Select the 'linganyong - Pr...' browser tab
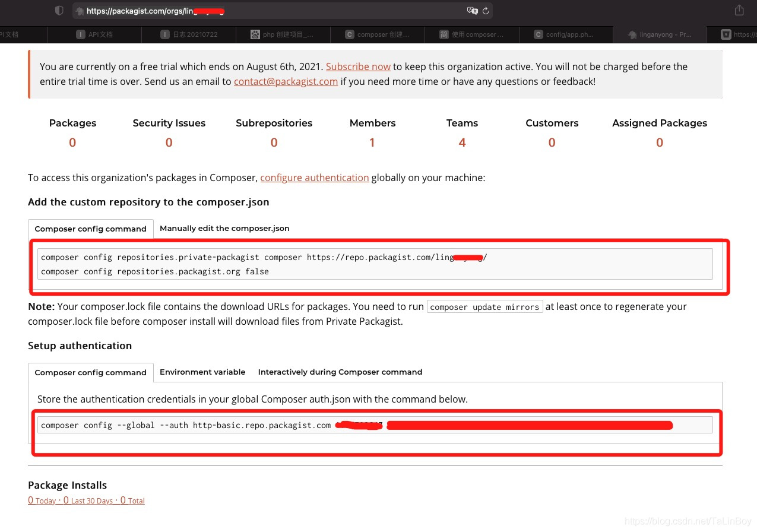This screenshot has width=757, height=532. click(x=660, y=34)
